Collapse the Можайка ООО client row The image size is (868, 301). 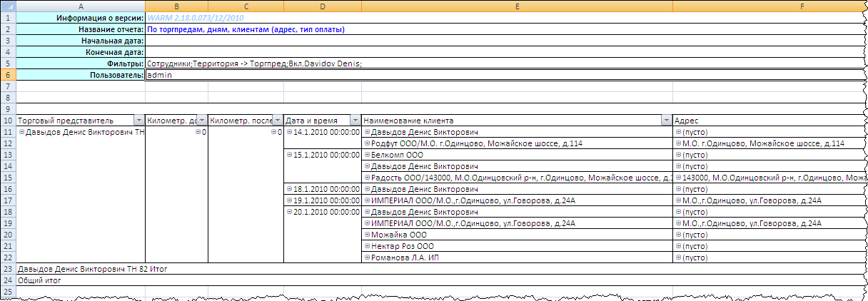click(x=368, y=235)
